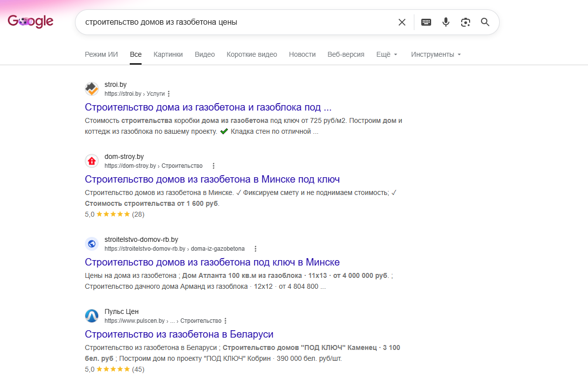
Task: Click the stroitelstvo-domov-rb.by globe favicon
Action: (91, 244)
